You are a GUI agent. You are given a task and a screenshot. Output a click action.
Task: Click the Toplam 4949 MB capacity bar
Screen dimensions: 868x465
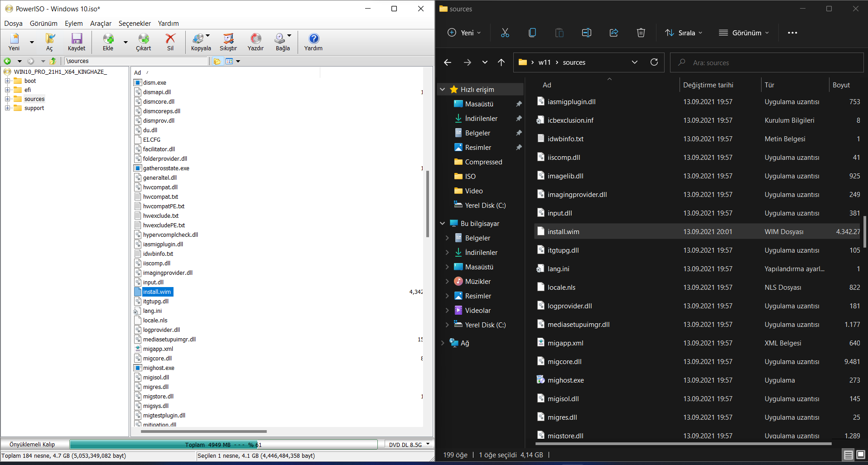223,445
